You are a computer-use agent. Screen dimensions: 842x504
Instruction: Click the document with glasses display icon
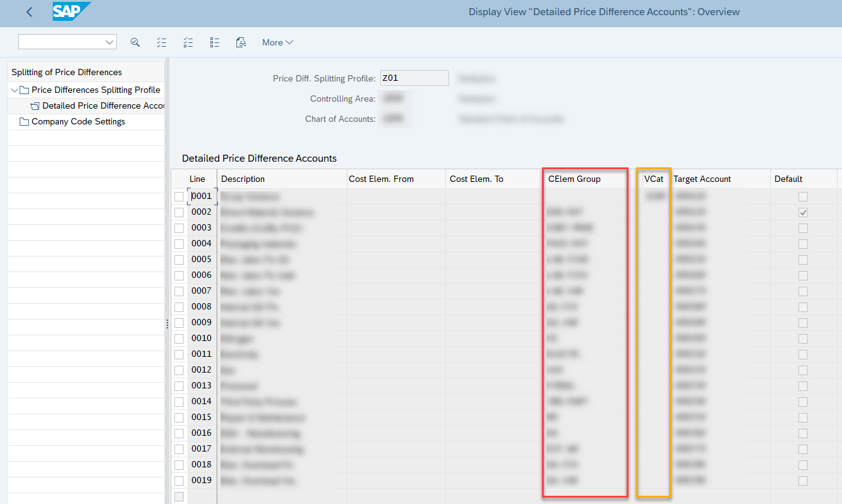point(241,42)
